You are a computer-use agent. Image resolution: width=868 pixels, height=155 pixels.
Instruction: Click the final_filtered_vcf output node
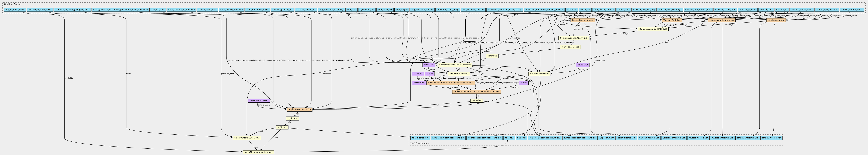(x=420, y=138)
